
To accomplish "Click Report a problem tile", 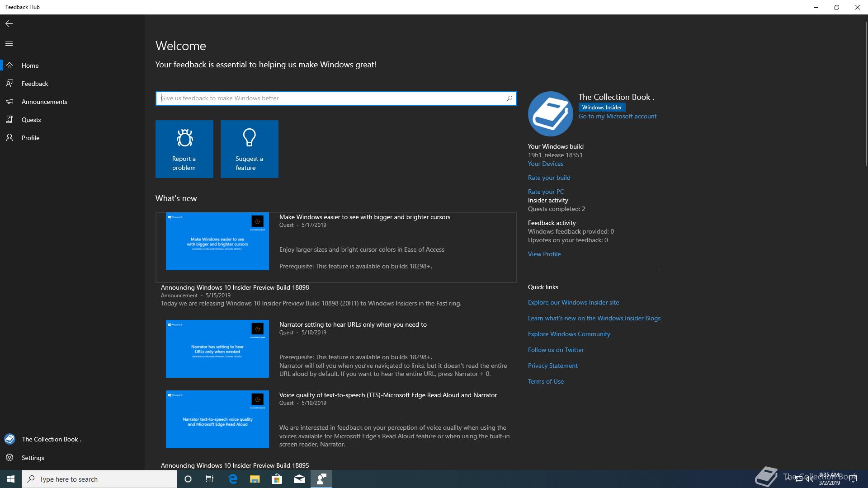I will pos(184,149).
